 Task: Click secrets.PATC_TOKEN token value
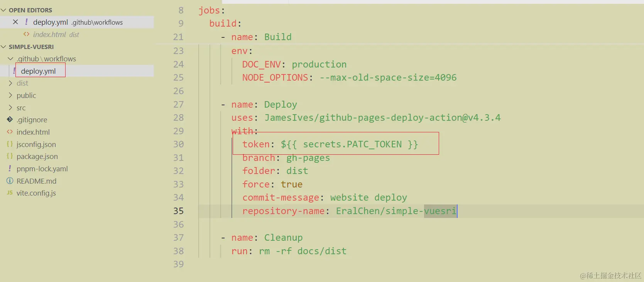tap(350, 144)
